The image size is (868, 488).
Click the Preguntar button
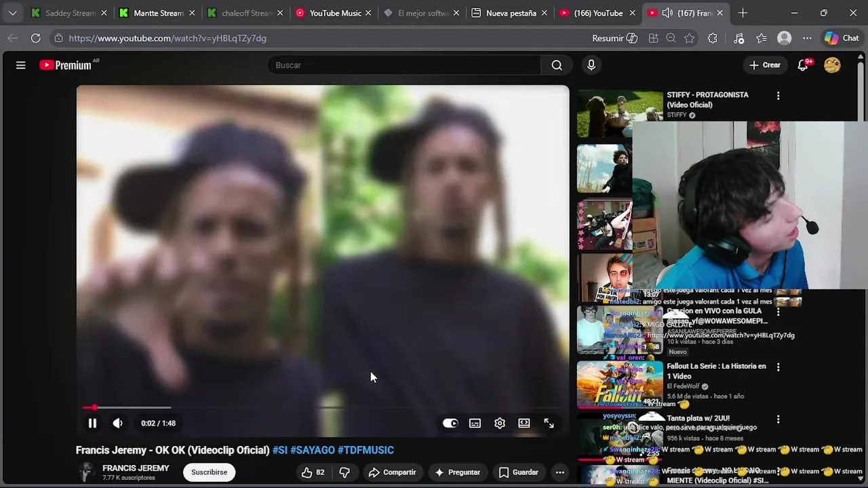coord(457,472)
